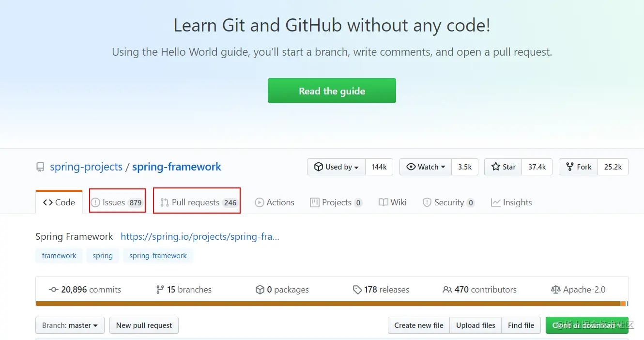The image size is (644, 340).
Task: Expand the Clone or download dropdown
Action: [587, 325]
